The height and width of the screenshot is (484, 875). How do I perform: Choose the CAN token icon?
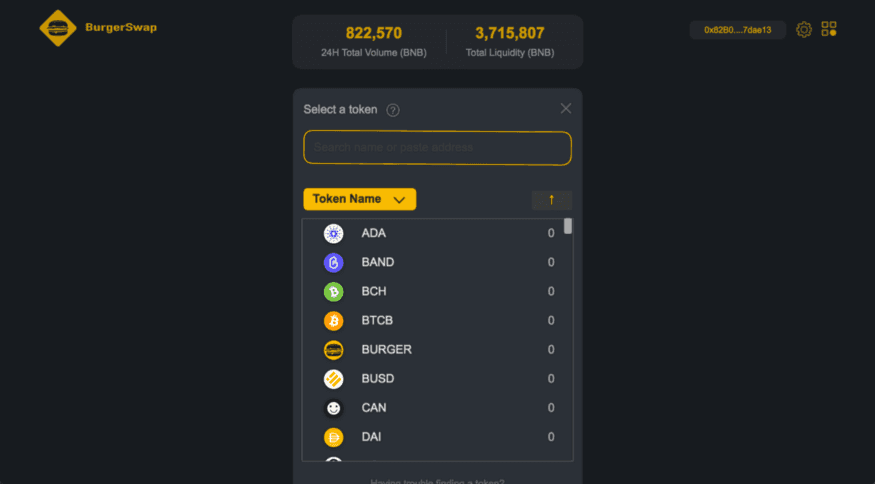(333, 408)
